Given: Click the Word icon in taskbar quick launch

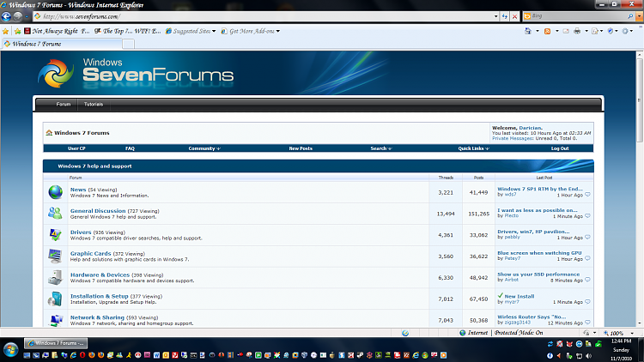Looking at the screenshot, I should [156, 355].
